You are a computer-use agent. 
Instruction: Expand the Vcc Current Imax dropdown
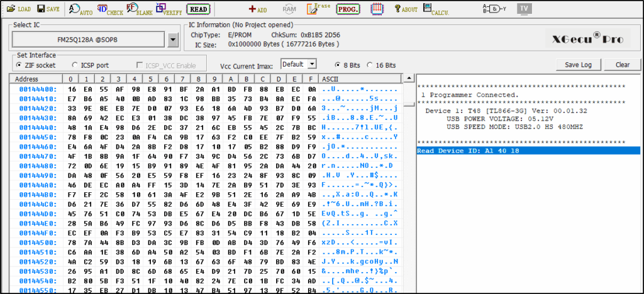[311, 64]
